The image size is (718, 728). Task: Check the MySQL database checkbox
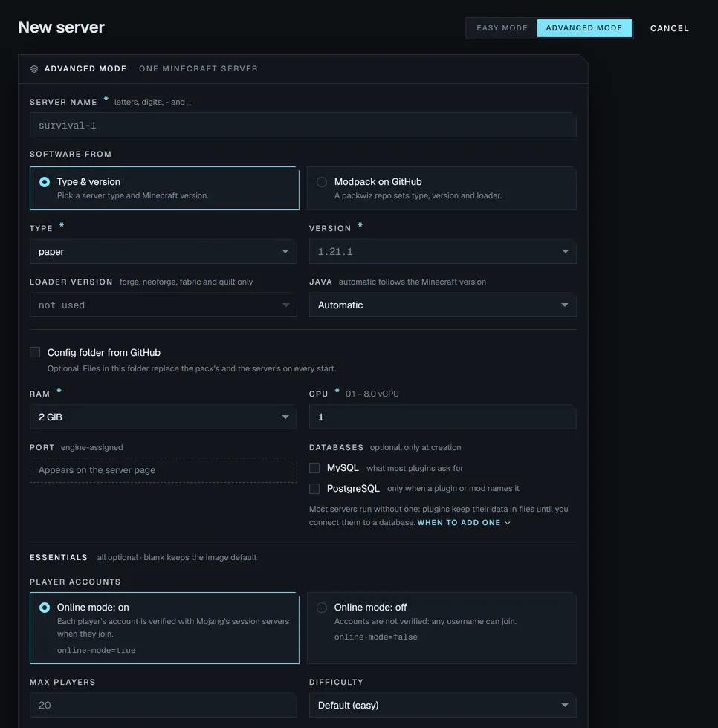tap(314, 468)
